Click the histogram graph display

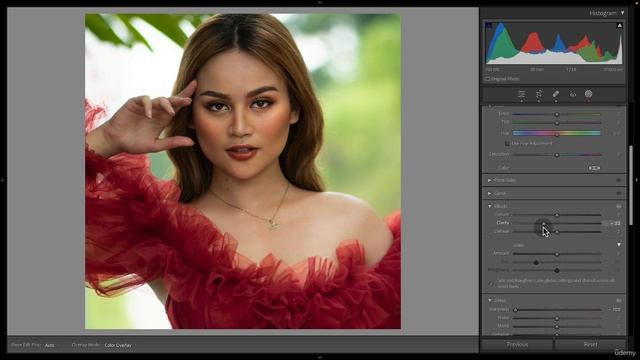click(x=554, y=43)
